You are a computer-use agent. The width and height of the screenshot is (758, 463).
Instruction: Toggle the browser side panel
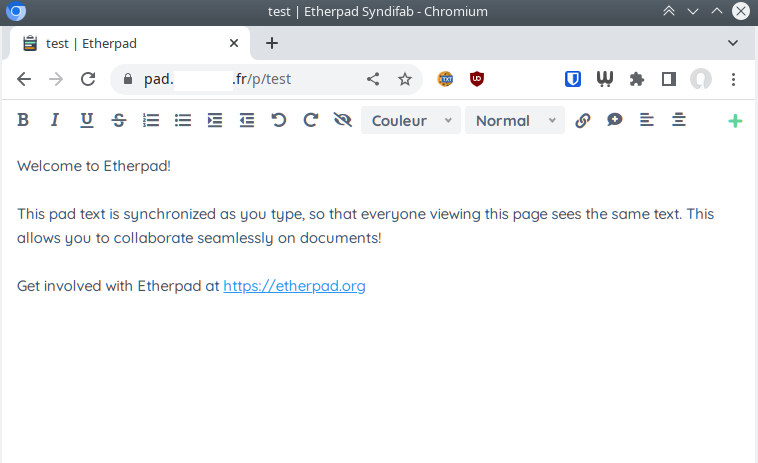[669, 79]
